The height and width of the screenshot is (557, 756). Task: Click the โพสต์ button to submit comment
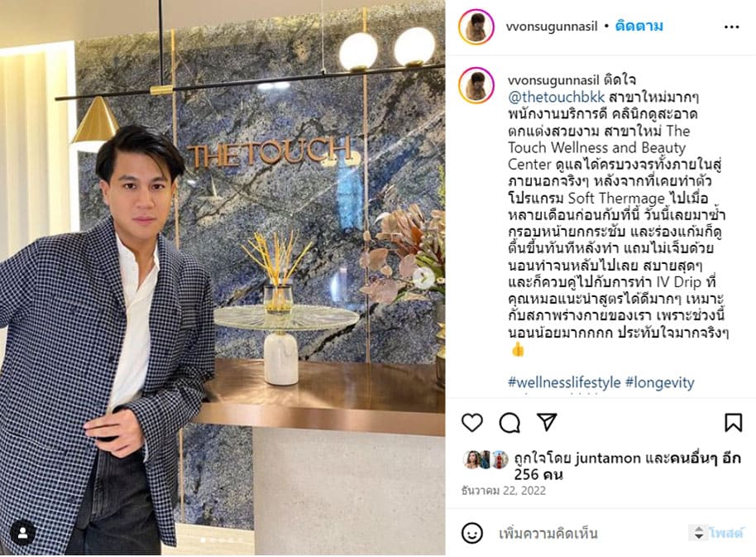click(725, 533)
